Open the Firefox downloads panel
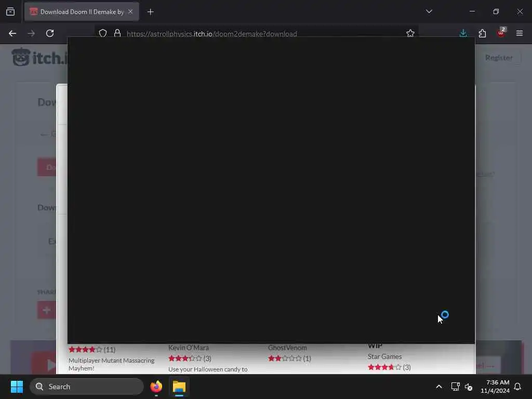532x399 pixels. click(x=463, y=33)
